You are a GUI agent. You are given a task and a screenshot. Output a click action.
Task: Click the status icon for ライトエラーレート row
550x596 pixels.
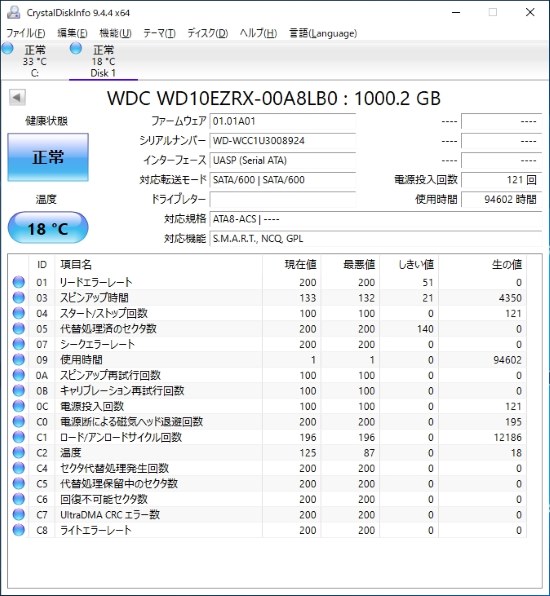(19, 530)
